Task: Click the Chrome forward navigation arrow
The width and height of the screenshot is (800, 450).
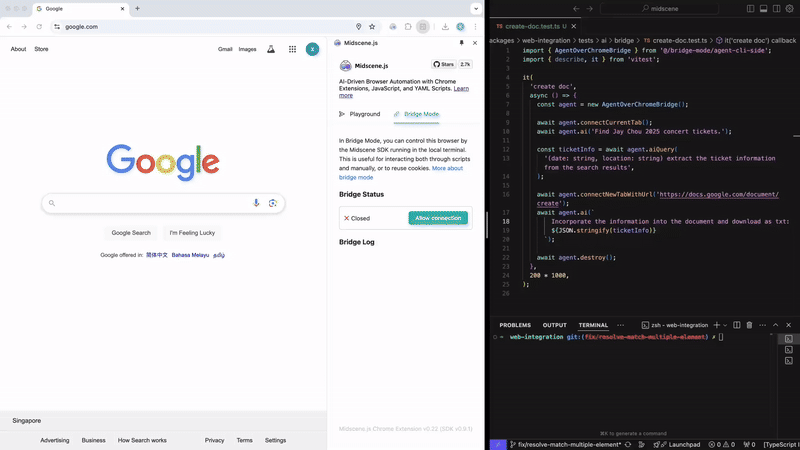Action: pos(24,27)
